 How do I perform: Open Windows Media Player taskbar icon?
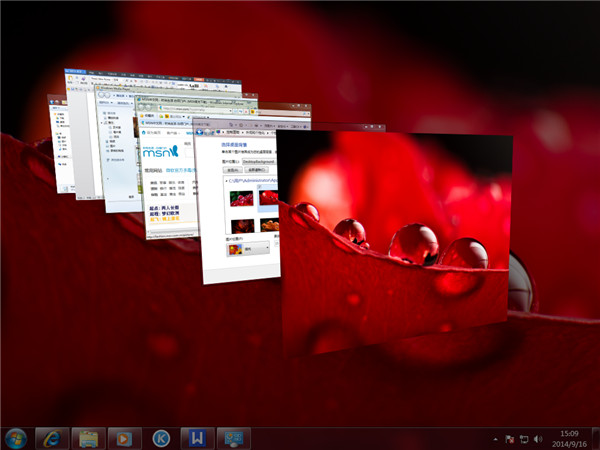[x=124, y=438]
